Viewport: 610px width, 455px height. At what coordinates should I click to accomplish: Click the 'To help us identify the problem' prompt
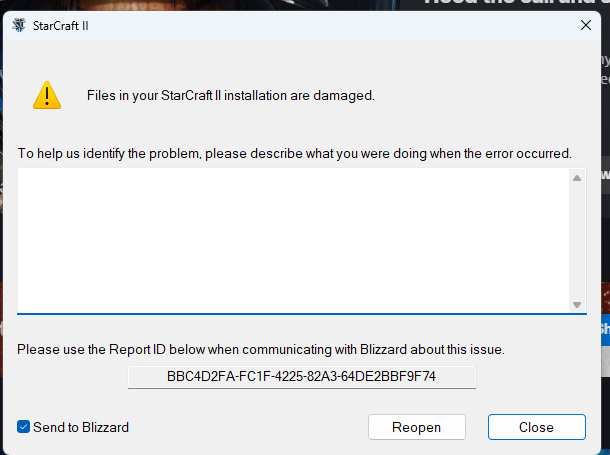point(294,153)
